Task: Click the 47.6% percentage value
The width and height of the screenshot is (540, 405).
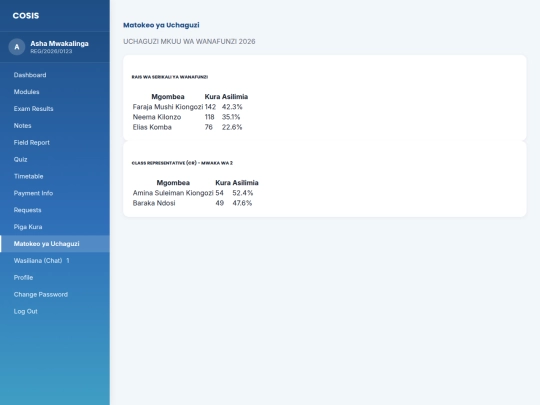Action: click(242, 203)
